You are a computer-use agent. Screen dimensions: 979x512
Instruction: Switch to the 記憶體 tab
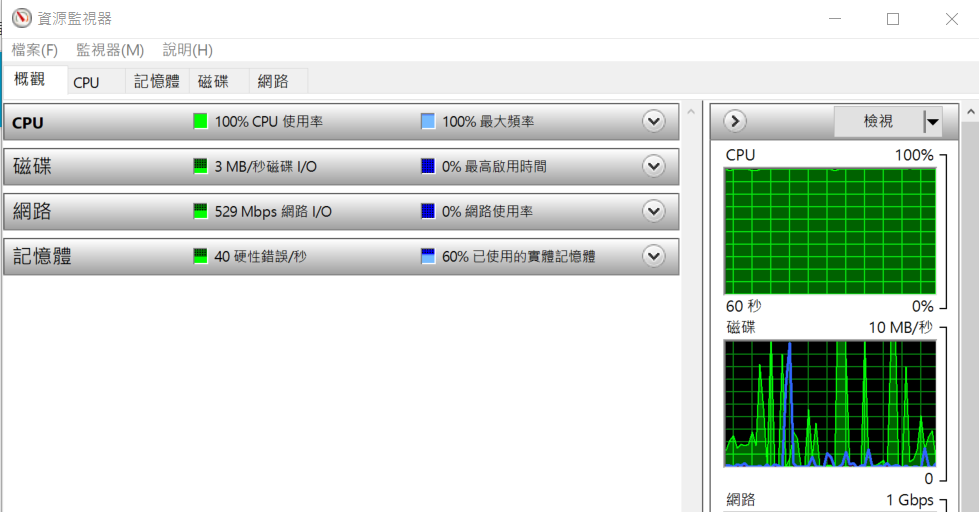point(157,82)
